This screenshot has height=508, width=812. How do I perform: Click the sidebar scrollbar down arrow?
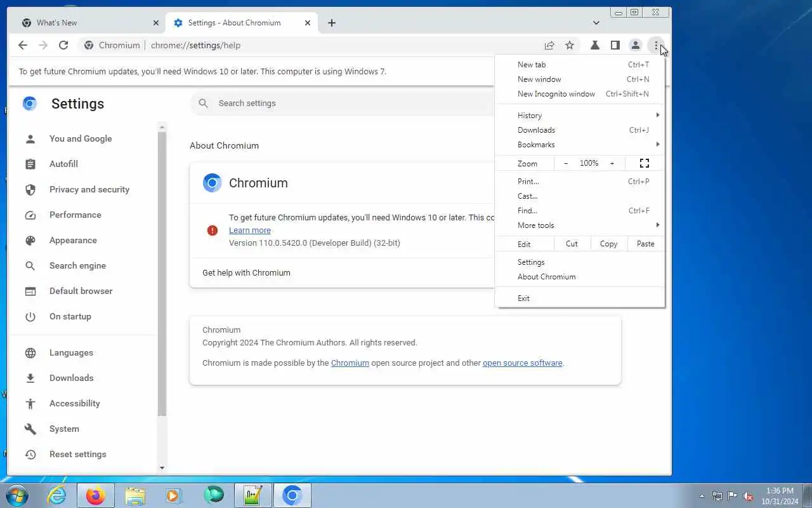(162, 468)
